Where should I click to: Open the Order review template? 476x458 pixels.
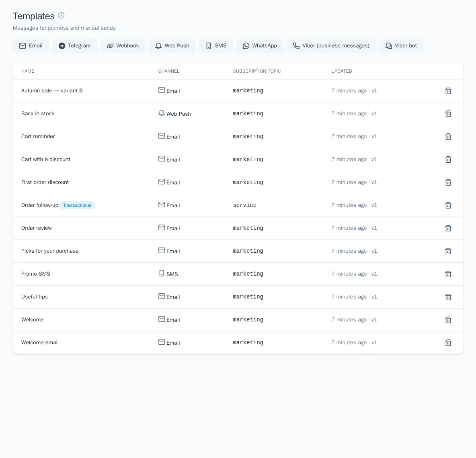[x=37, y=228]
